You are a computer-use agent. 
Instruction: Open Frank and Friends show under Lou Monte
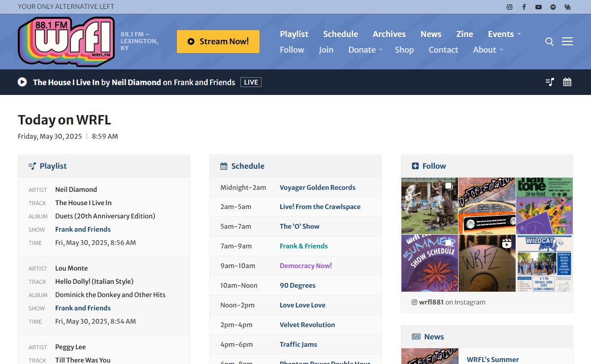click(x=83, y=308)
